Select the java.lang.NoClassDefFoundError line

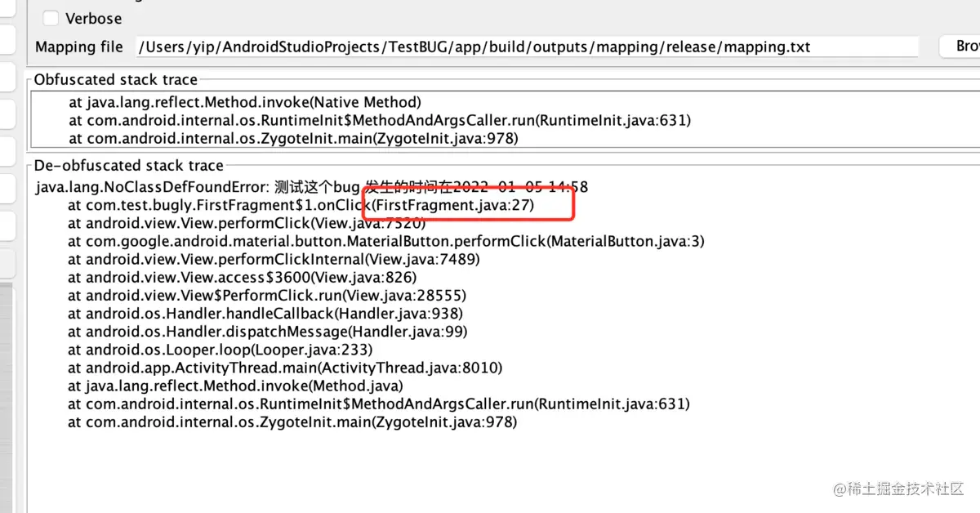coord(312,187)
